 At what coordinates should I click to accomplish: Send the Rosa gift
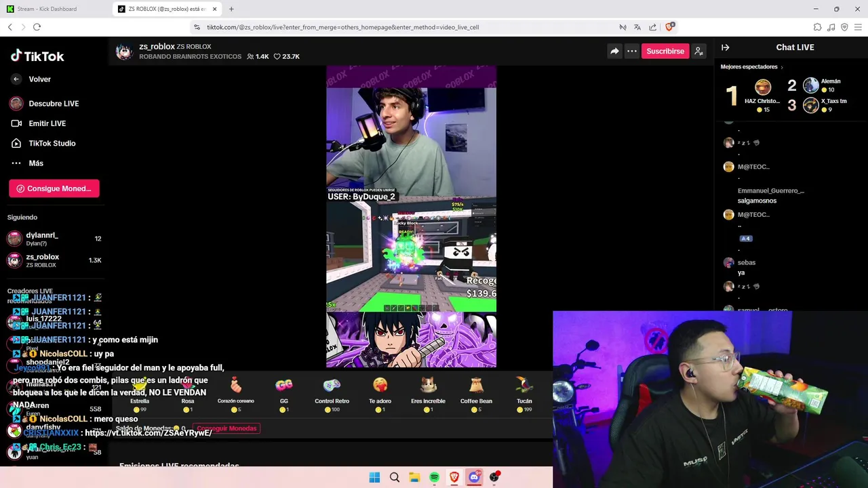pyautogui.click(x=188, y=393)
